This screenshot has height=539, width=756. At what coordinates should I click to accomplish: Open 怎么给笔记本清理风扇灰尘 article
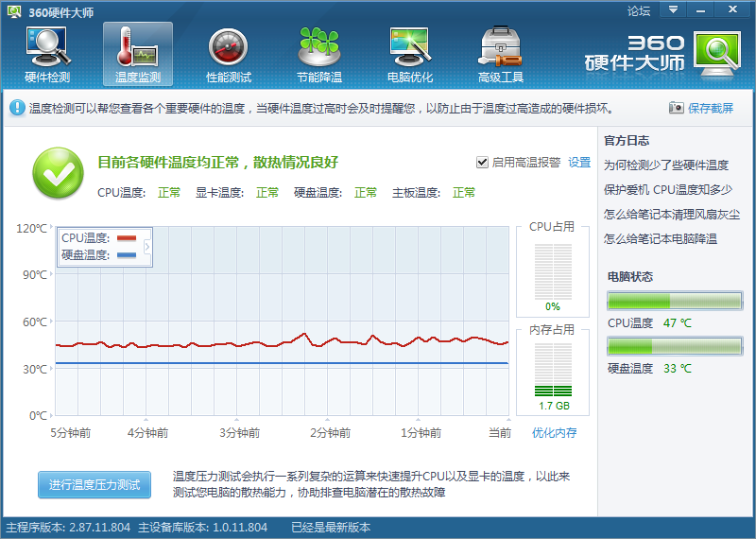(672, 214)
